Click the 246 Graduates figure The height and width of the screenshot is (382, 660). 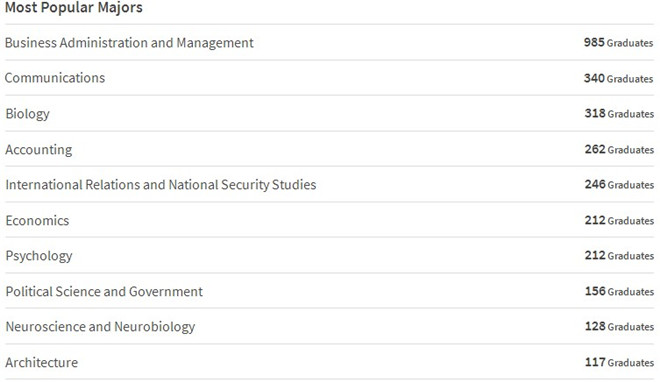pyautogui.click(x=619, y=185)
